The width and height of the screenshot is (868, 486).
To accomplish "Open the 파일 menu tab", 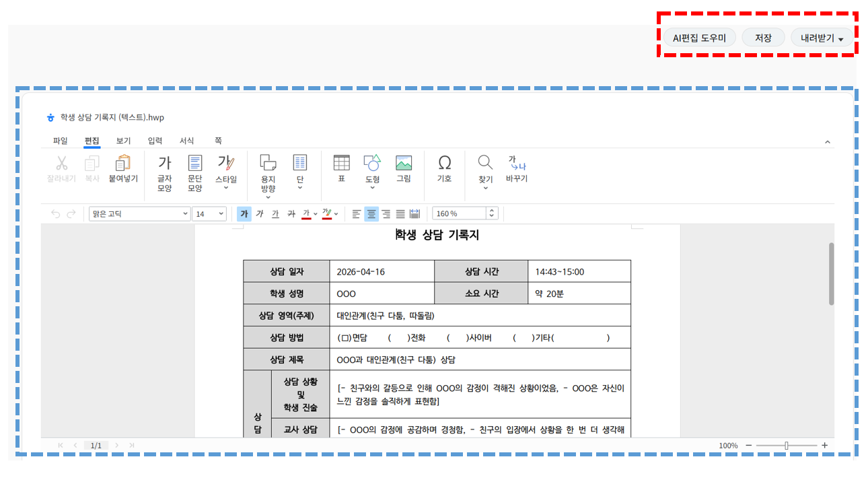I will pyautogui.click(x=61, y=141).
